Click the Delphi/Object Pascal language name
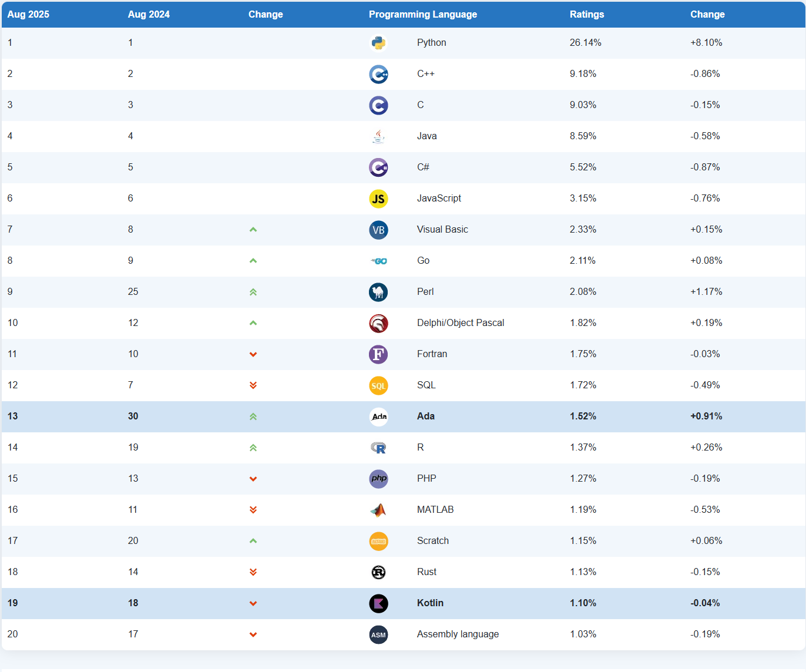806x672 pixels. [460, 322]
